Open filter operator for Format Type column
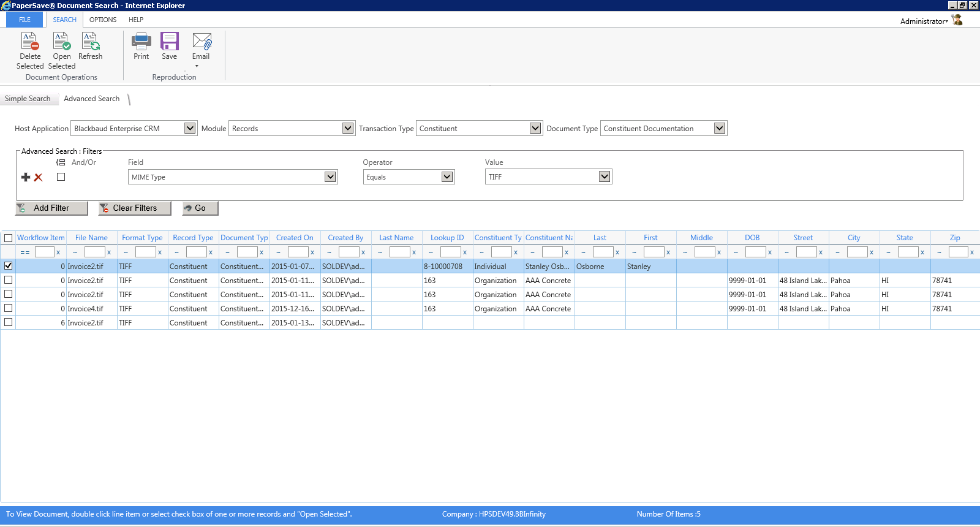980x527 pixels. click(126, 252)
